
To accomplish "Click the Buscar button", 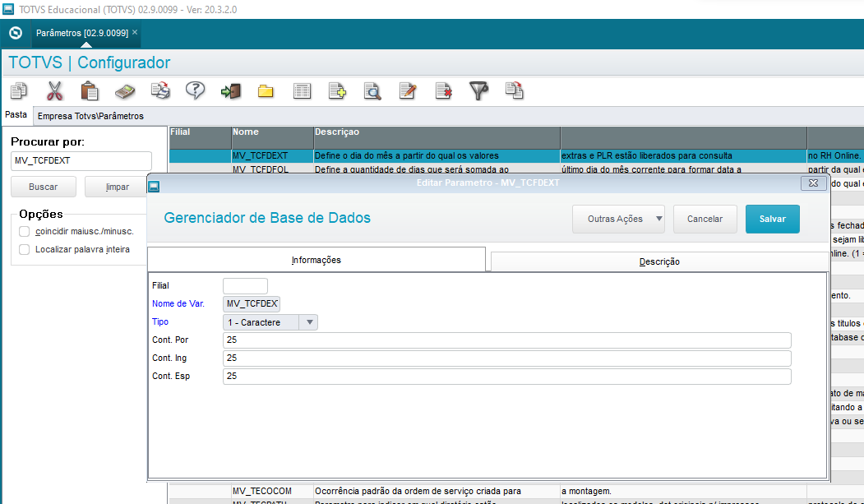I will coord(44,187).
